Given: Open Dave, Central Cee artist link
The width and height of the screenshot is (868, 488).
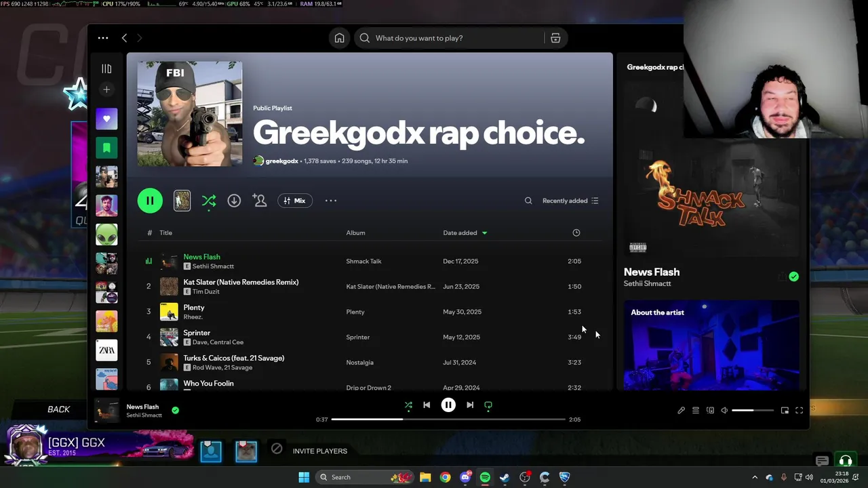Looking at the screenshot, I should tap(218, 342).
